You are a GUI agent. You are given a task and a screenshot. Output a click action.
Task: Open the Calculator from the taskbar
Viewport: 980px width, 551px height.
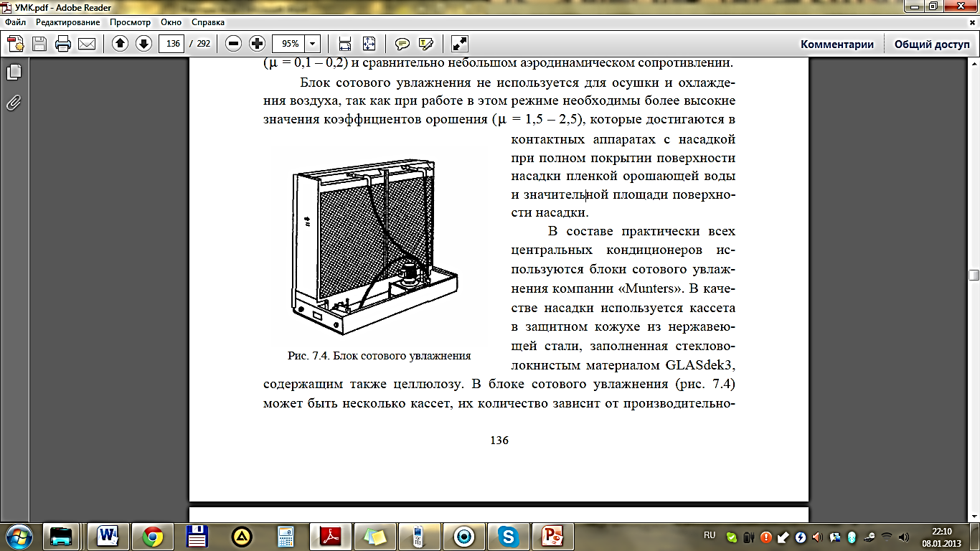286,536
